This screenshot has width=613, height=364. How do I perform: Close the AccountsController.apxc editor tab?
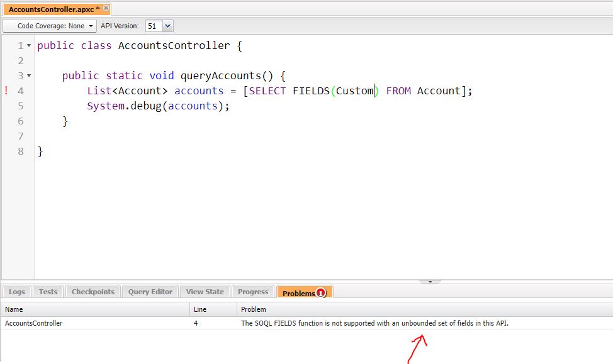[x=104, y=9]
